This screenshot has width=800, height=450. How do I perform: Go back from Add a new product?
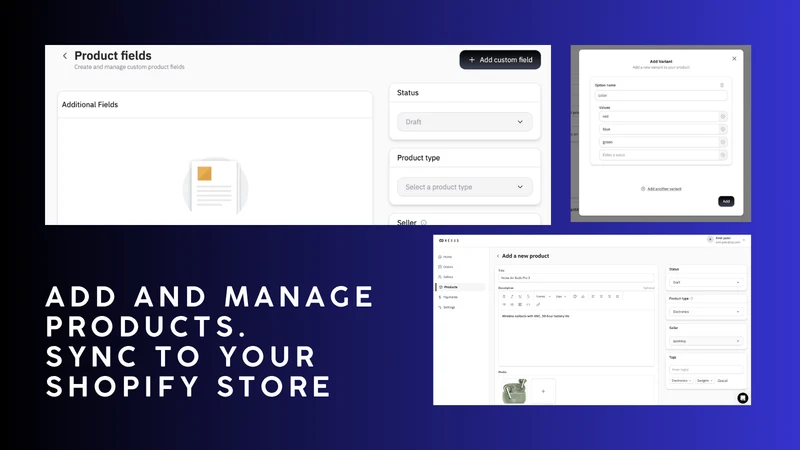point(498,256)
